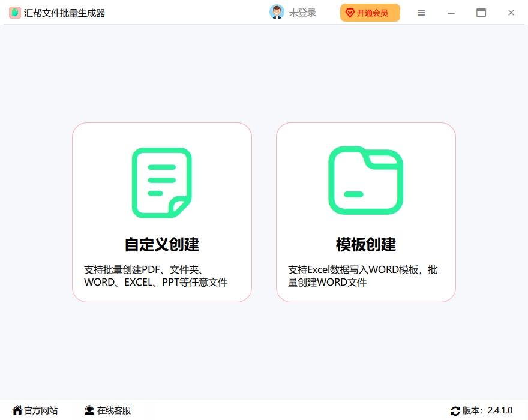Open the 官方网站 link
The width and height of the screenshot is (528, 420).
click(x=41, y=410)
